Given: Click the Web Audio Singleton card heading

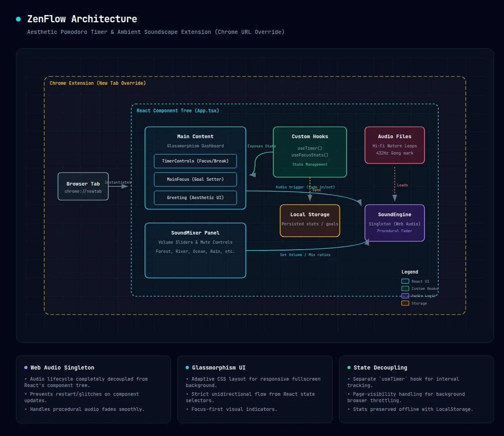Looking at the screenshot, I should click(x=63, y=368).
